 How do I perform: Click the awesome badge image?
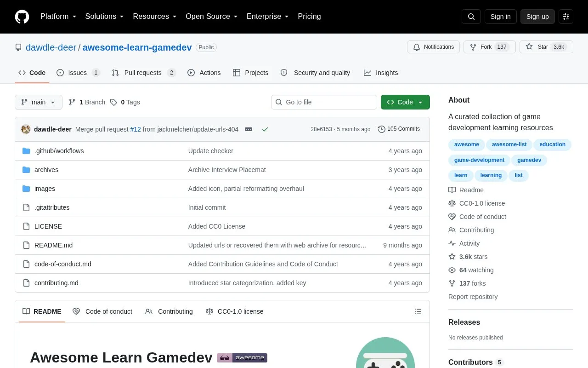coord(242,357)
